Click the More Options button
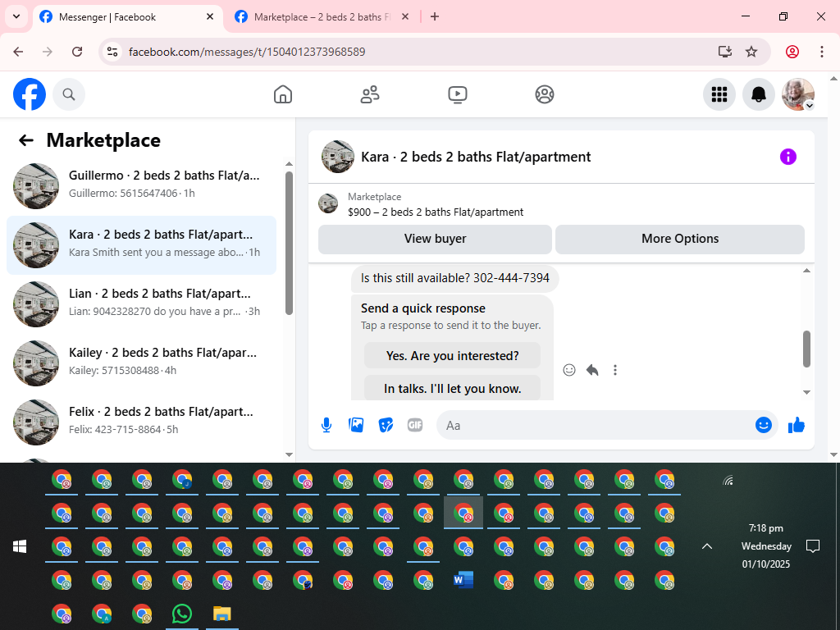Viewport: 840px width, 630px height. 680,239
